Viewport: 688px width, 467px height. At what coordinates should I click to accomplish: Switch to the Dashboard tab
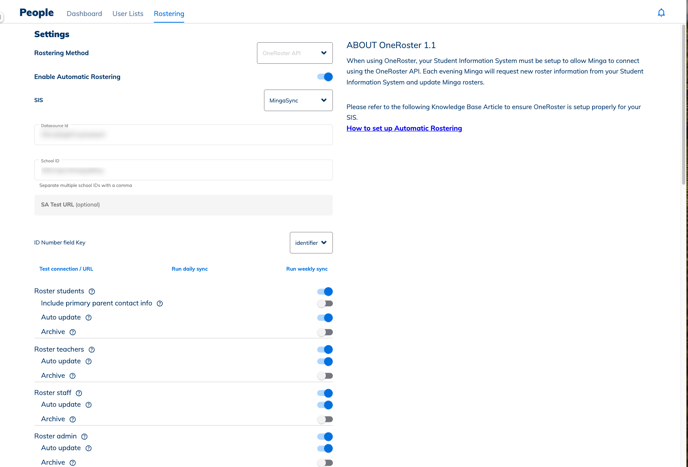84,14
